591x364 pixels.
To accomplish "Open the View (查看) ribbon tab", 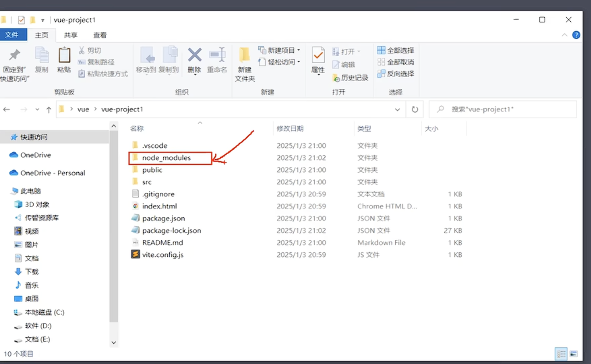I will (100, 35).
